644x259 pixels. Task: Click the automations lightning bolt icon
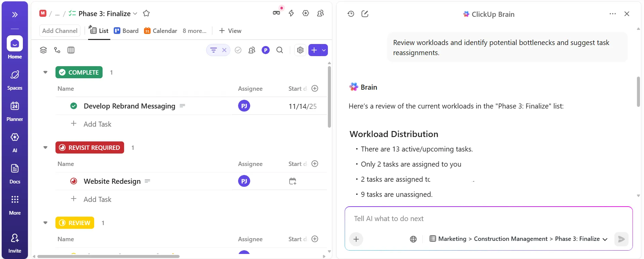(x=291, y=13)
